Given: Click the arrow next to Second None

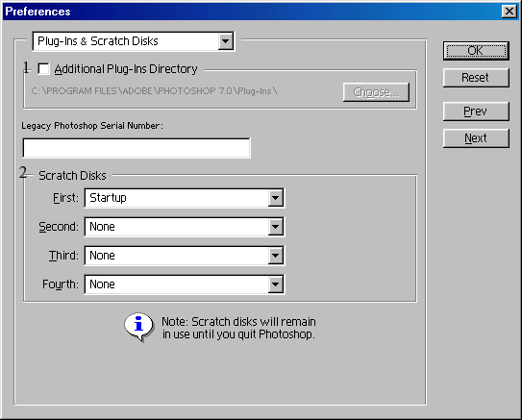Looking at the screenshot, I should 275,227.
